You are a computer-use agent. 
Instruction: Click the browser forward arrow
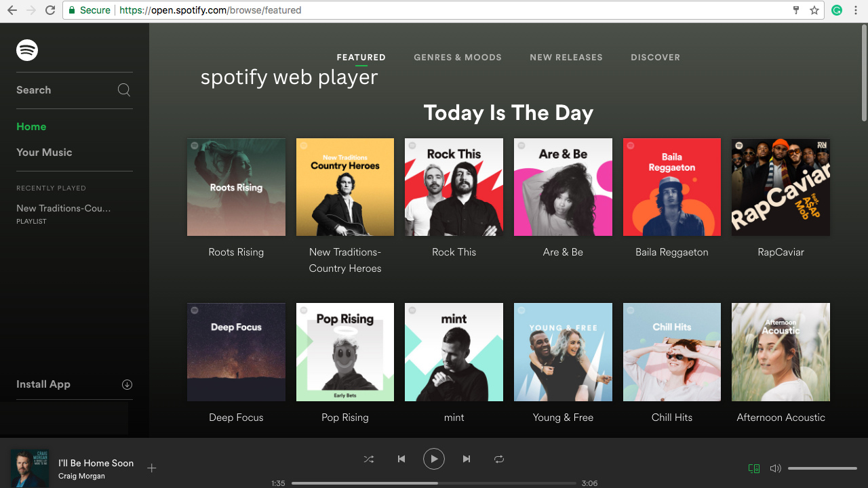click(x=31, y=10)
